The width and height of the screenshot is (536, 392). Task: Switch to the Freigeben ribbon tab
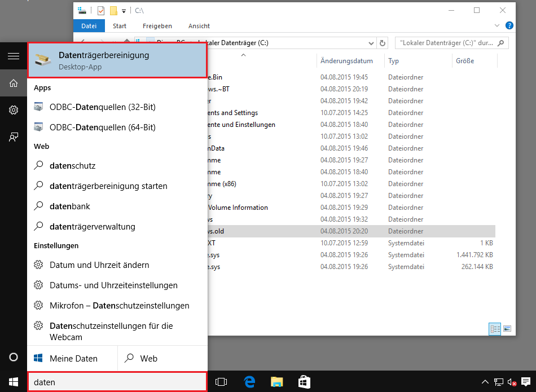(x=157, y=26)
